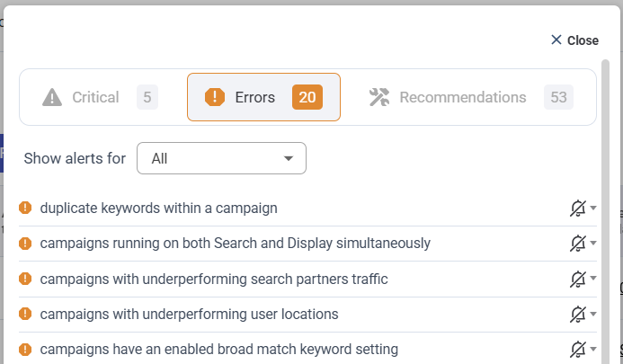623x364 pixels.
Task: Click error icon beside search partners traffic
Action: coord(25,280)
